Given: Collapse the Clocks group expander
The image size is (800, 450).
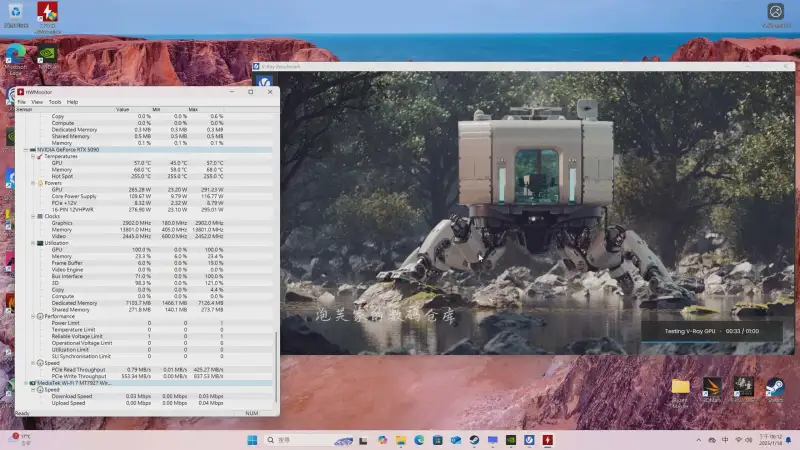Looking at the screenshot, I should click(x=33, y=216).
